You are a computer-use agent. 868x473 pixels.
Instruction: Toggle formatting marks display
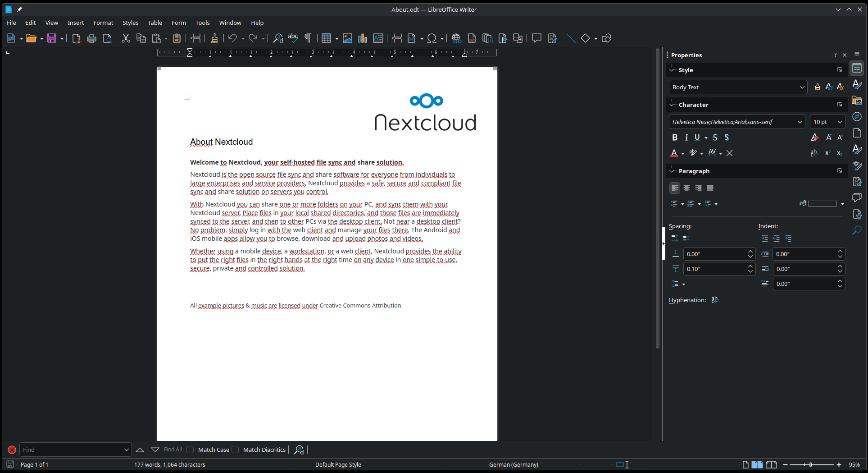(x=308, y=38)
